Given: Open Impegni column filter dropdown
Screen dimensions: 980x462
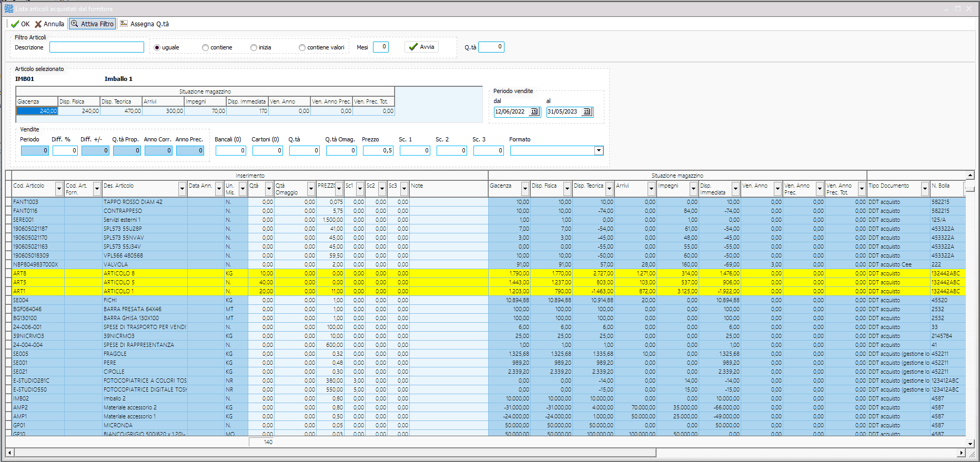Looking at the screenshot, I should [693, 189].
